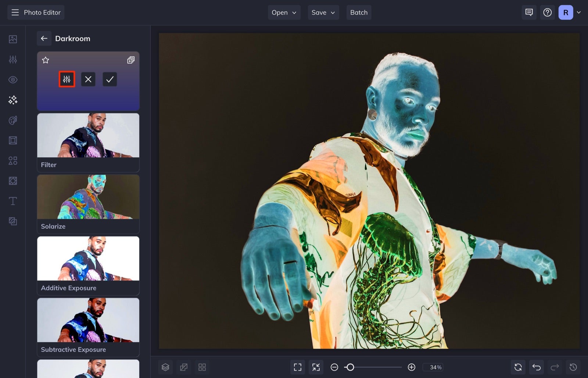Go back from the Darkroom panel
This screenshot has width=588, height=378.
44,38
